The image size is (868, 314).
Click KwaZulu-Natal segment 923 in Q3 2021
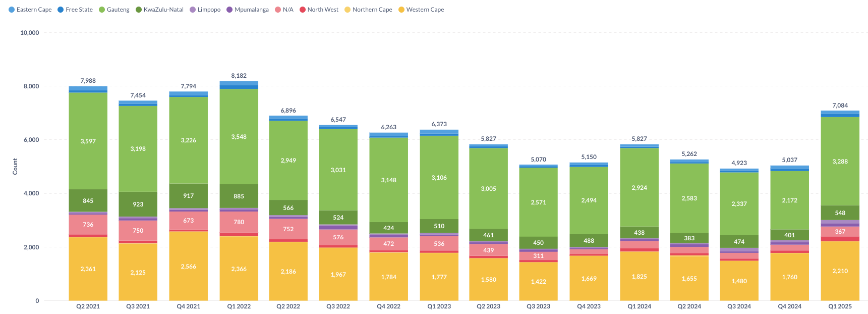coord(138,204)
